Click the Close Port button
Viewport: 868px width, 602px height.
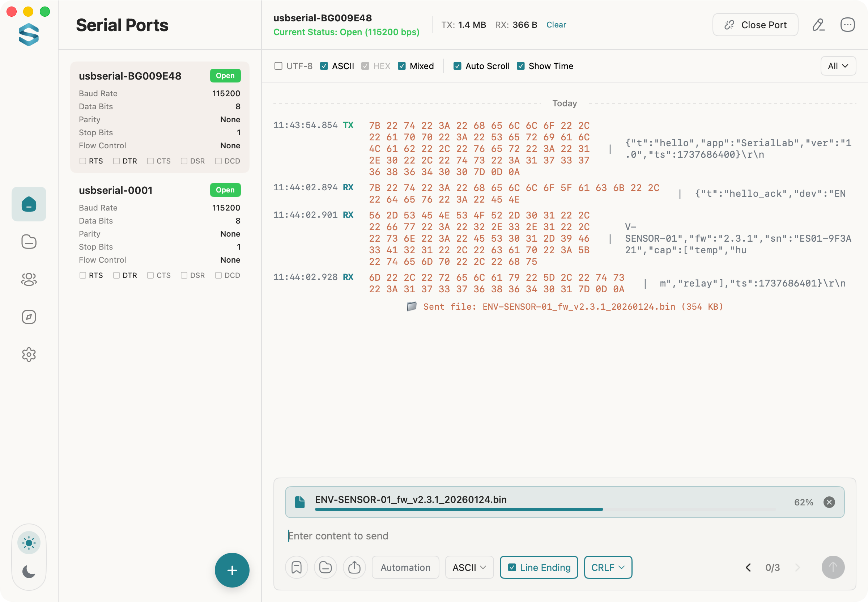(755, 25)
